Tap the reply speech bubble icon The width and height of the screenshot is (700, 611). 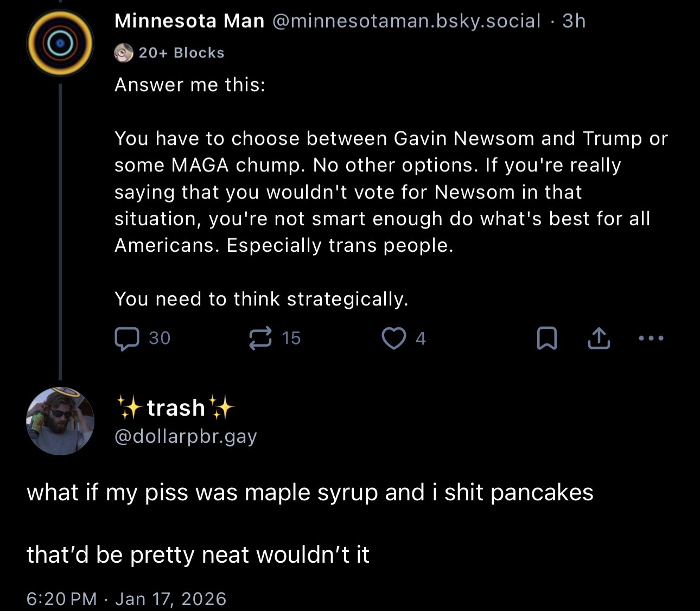(x=126, y=339)
